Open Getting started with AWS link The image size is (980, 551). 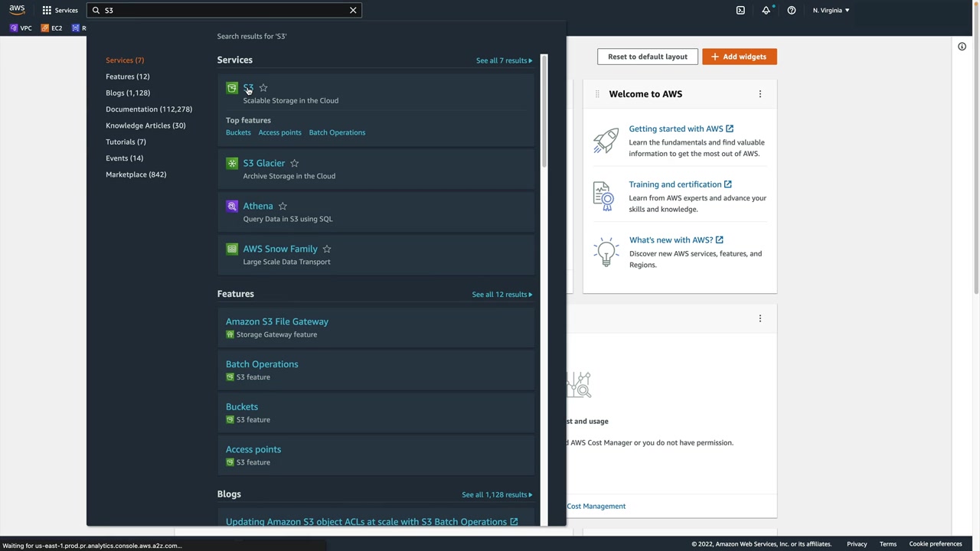(x=681, y=129)
